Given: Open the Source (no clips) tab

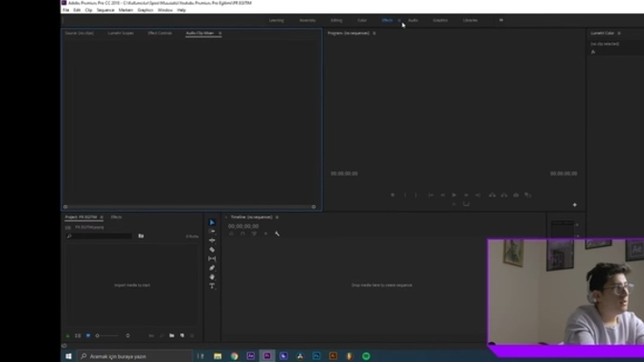Looking at the screenshot, I should (80, 34).
